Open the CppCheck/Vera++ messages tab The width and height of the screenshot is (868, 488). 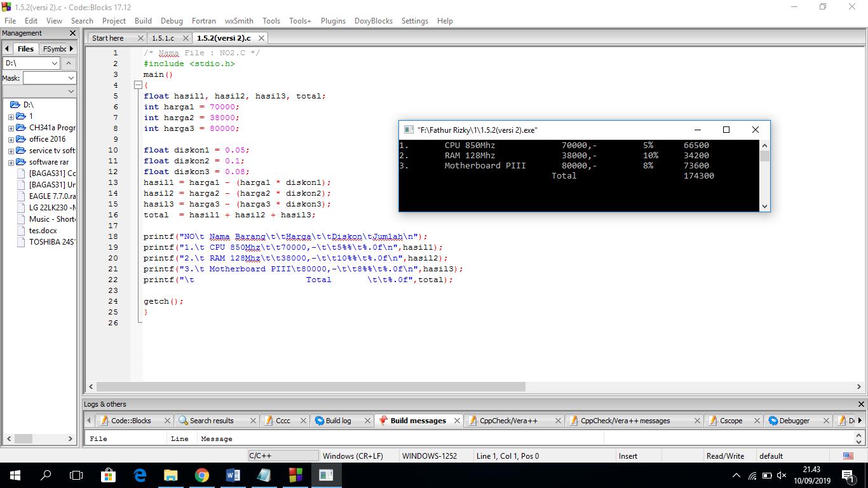coord(625,421)
